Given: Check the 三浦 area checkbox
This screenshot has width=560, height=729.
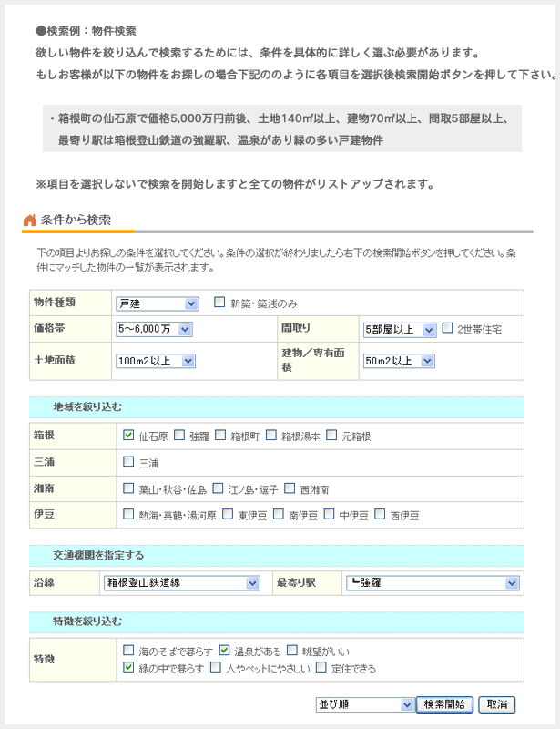Looking at the screenshot, I should pos(128,462).
